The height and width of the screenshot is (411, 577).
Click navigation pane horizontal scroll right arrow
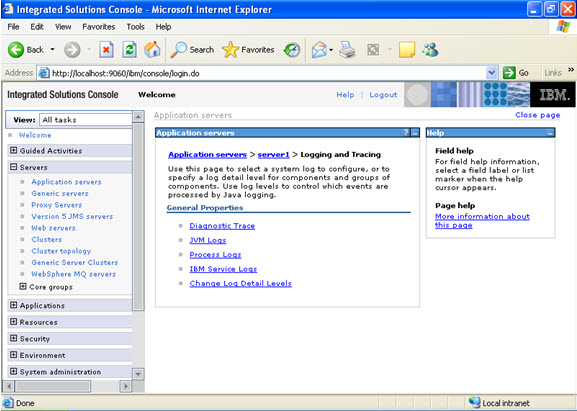(x=126, y=386)
